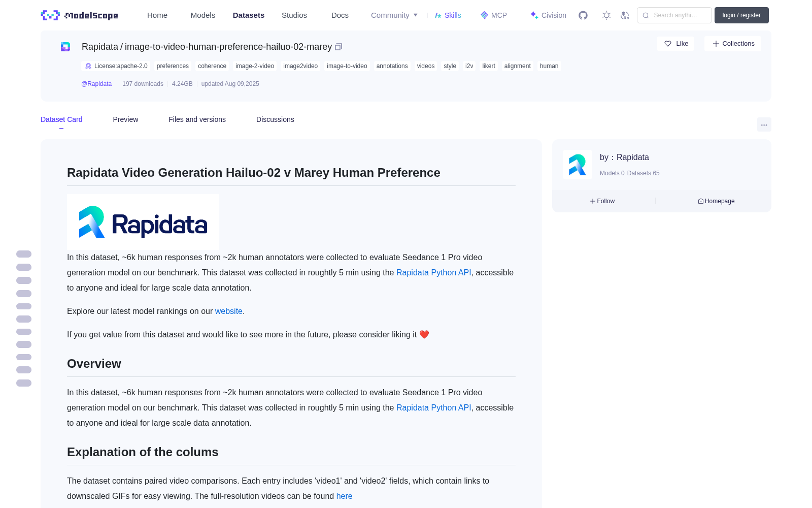The image size is (812, 508).
Task: Select the i2v tag
Action: point(469,66)
